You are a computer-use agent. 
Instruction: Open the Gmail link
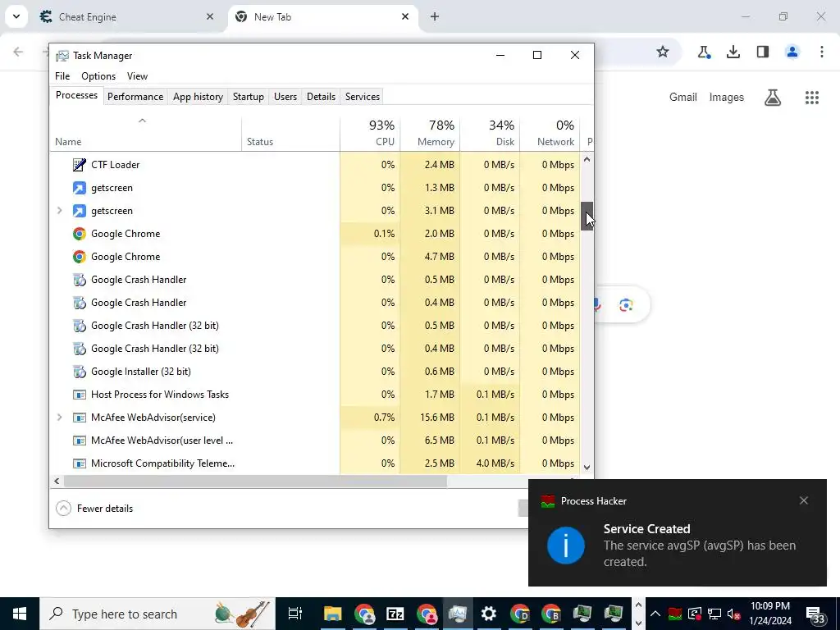(x=683, y=98)
